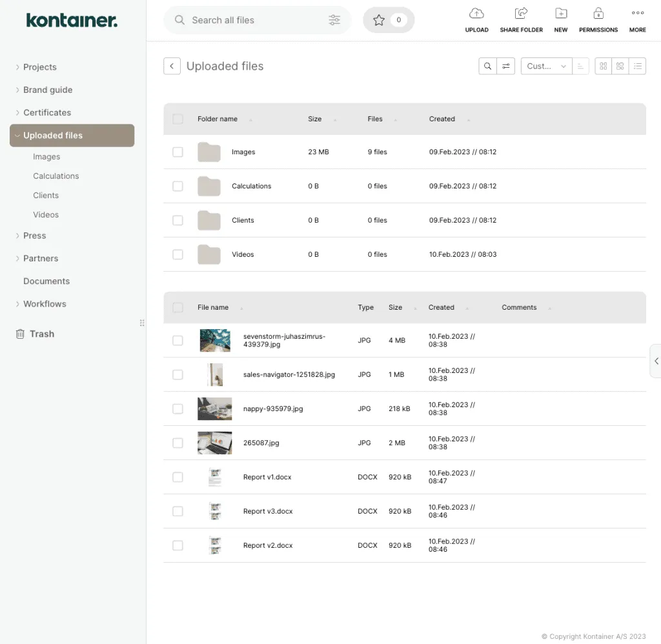Toggle the sort direction icon
The height and width of the screenshot is (644, 661).
pos(580,66)
